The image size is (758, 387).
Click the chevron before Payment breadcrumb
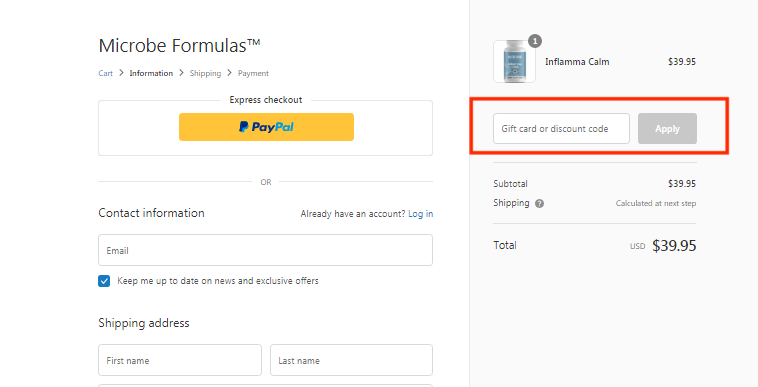point(230,73)
